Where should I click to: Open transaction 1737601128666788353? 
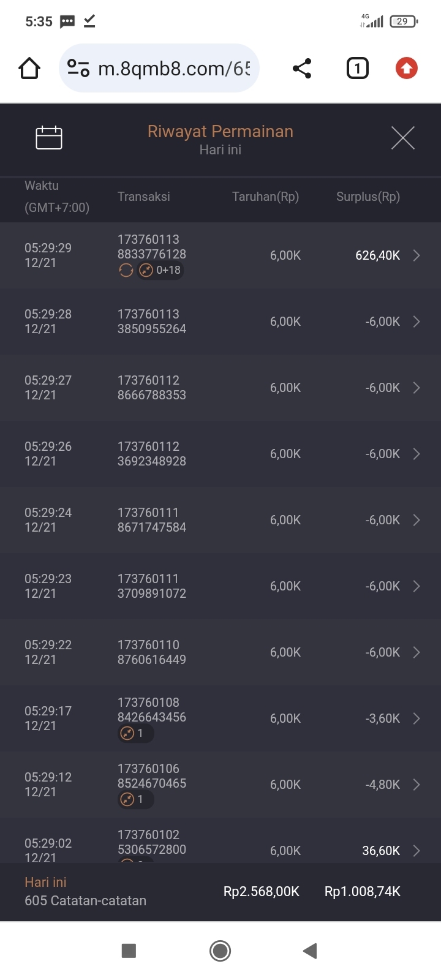click(152, 388)
